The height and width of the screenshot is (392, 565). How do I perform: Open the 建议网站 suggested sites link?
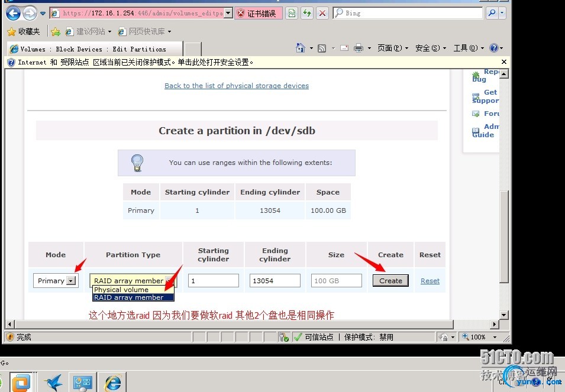tap(89, 32)
